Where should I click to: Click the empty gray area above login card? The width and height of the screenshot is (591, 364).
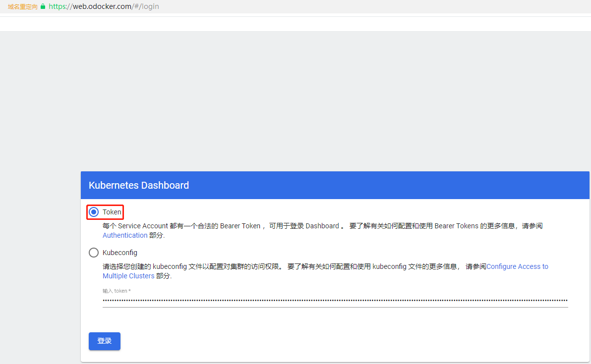pyautogui.click(x=295, y=99)
